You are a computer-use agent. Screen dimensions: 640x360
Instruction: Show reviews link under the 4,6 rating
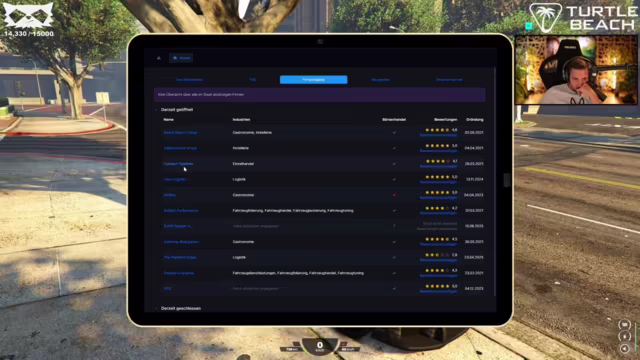pyautogui.click(x=438, y=135)
